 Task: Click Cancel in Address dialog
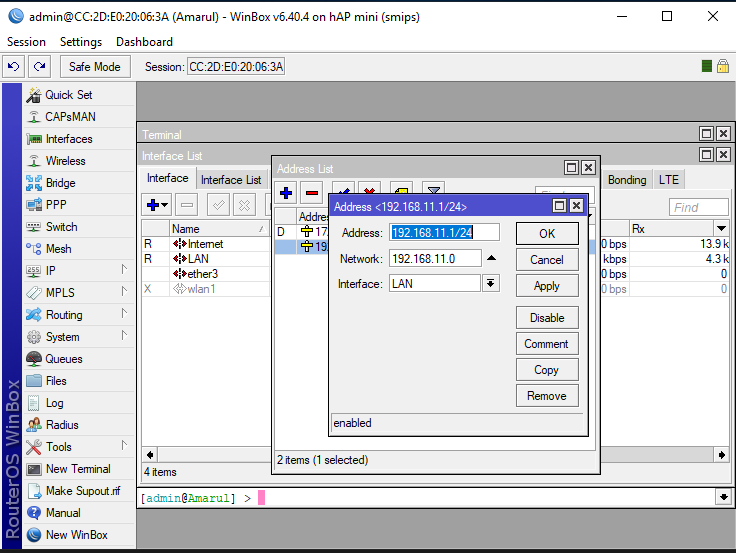click(547, 260)
